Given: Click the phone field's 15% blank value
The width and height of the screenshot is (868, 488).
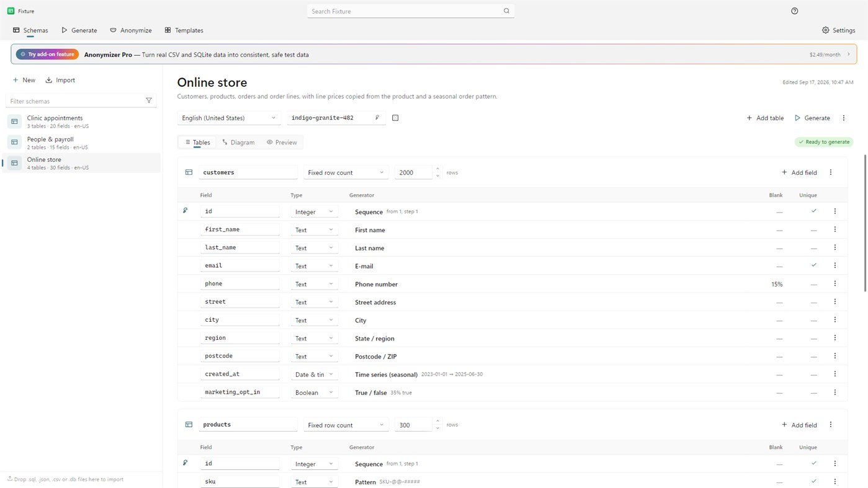Looking at the screenshot, I should tap(777, 284).
